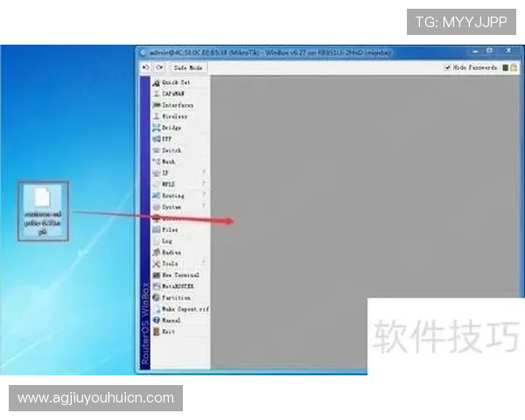Click the Radius icon in the sidebar
This screenshot has height=420, width=525.
(157, 253)
